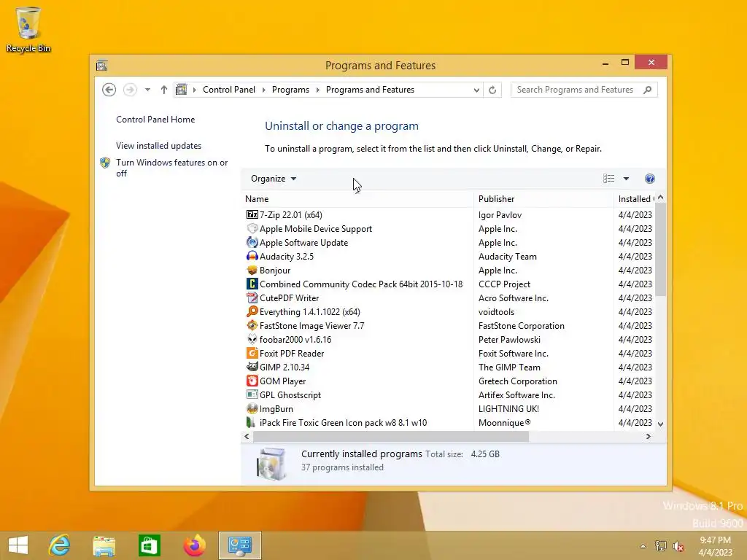The image size is (747, 560).
Task: Go up one level with up arrow
Action: click(x=164, y=90)
